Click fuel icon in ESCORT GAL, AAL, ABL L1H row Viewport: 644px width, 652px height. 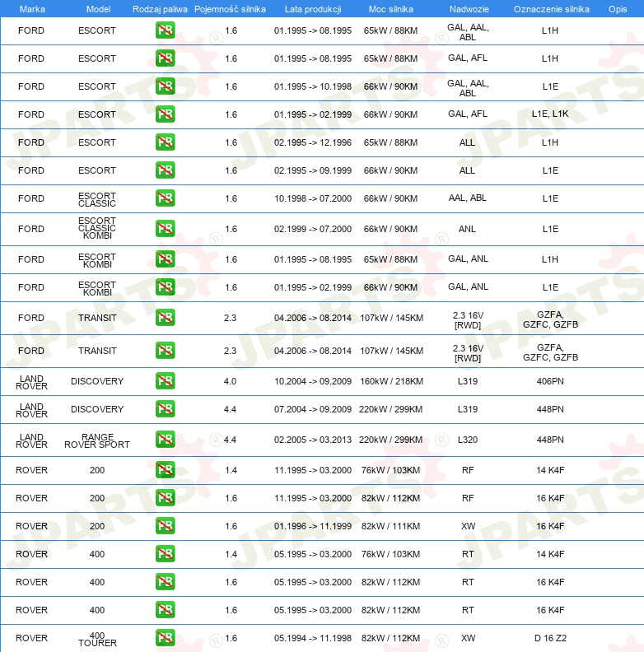click(166, 30)
